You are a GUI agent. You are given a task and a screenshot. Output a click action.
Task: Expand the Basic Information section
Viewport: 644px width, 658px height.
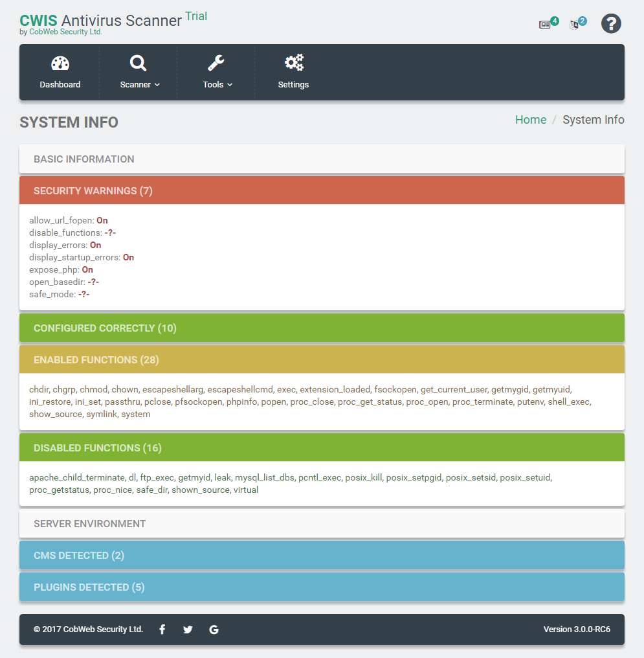click(x=322, y=159)
